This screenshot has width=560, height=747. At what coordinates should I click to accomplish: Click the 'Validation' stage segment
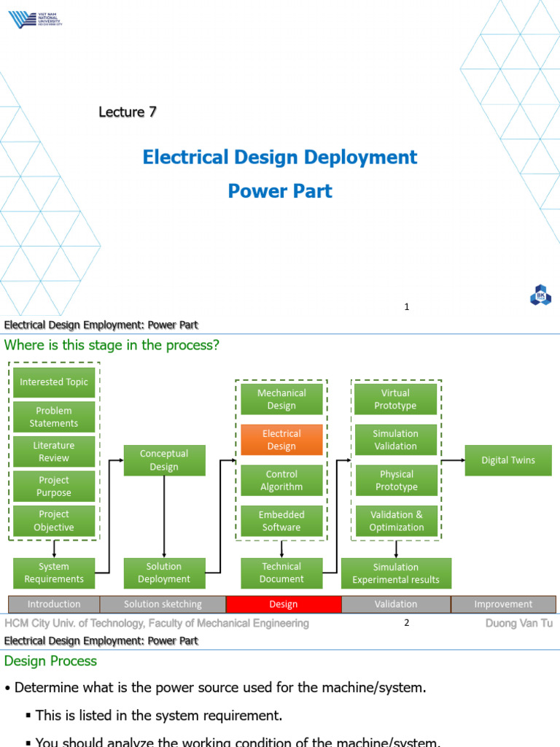point(396,604)
